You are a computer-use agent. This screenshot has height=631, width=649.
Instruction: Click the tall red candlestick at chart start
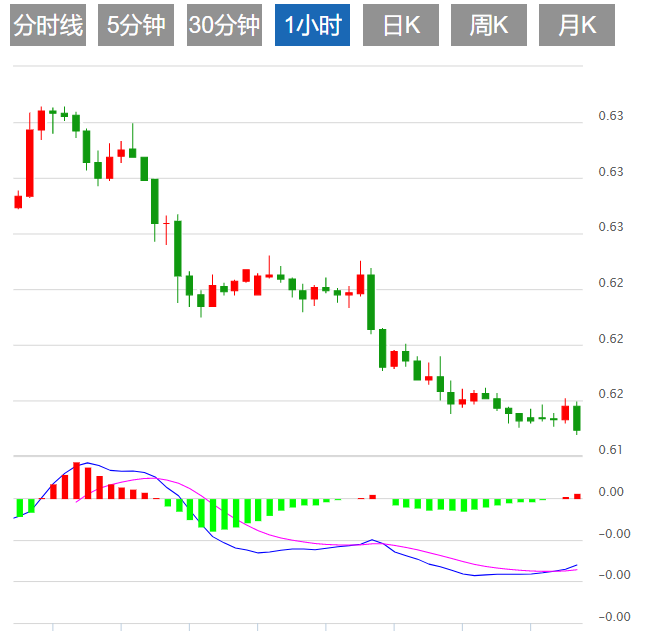click(x=30, y=163)
